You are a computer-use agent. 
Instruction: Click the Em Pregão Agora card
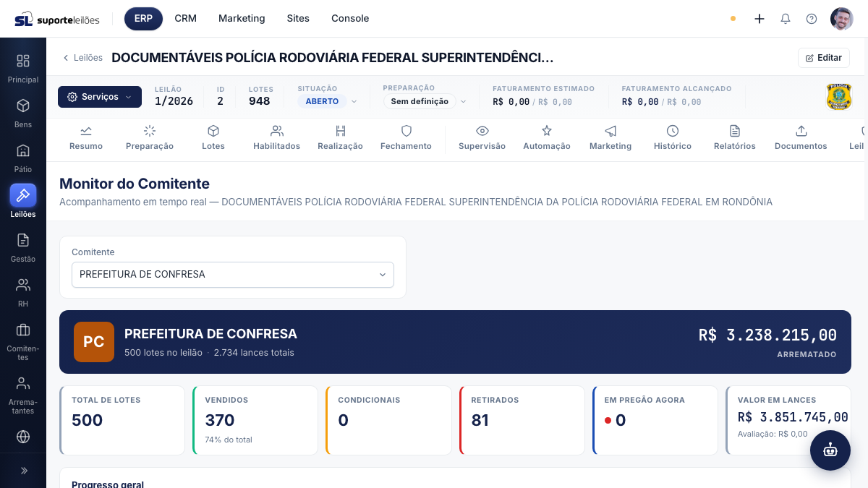coord(655,420)
